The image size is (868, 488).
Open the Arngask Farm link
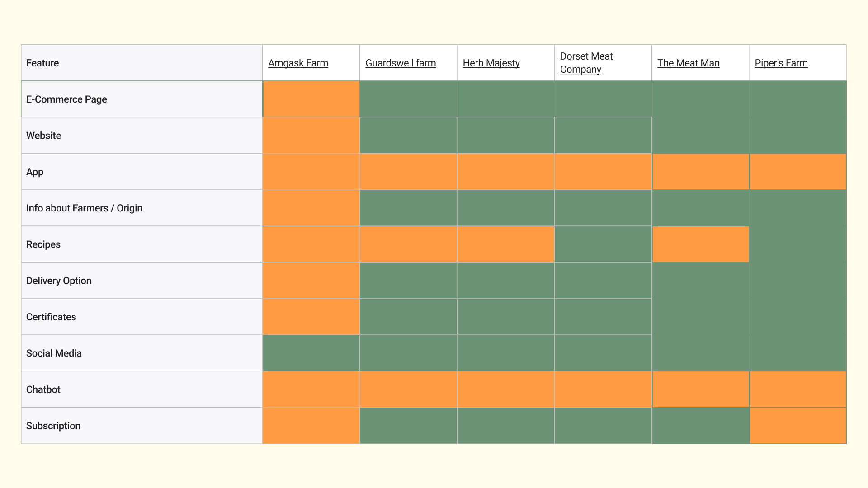point(298,63)
